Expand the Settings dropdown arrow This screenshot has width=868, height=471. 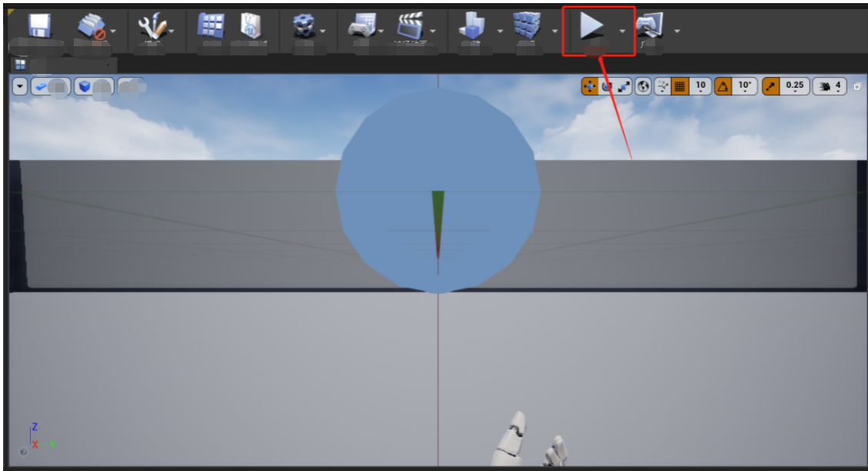pyautogui.click(x=323, y=31)
